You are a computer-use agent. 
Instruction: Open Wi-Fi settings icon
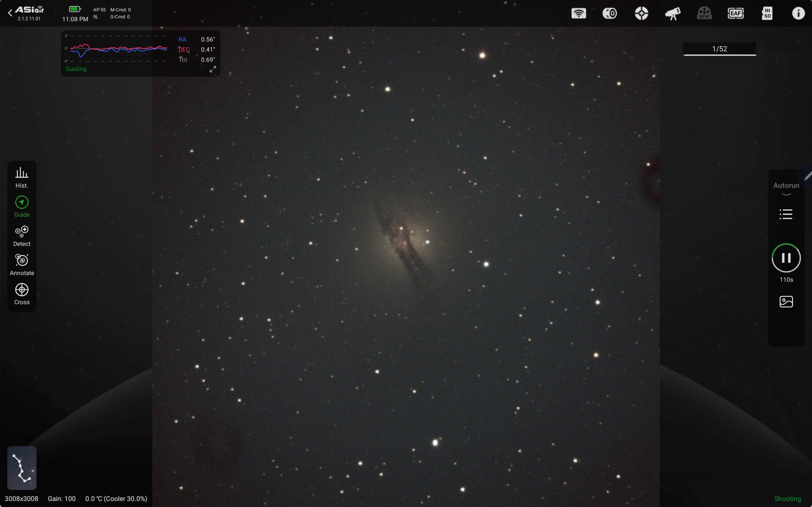579,13
